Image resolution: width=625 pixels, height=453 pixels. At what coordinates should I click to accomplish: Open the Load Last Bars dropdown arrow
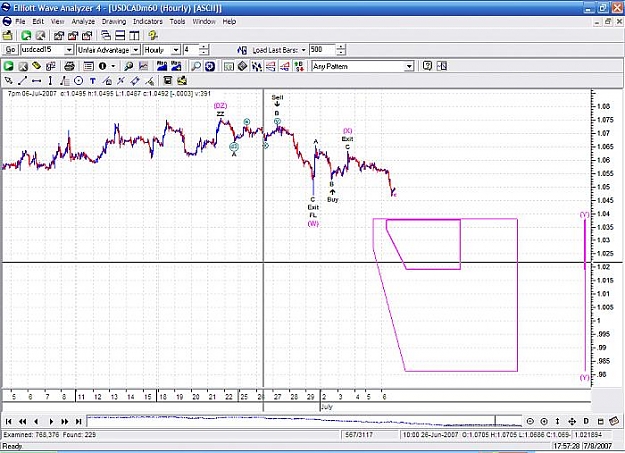pyautogui.click(x=303, y=50)
